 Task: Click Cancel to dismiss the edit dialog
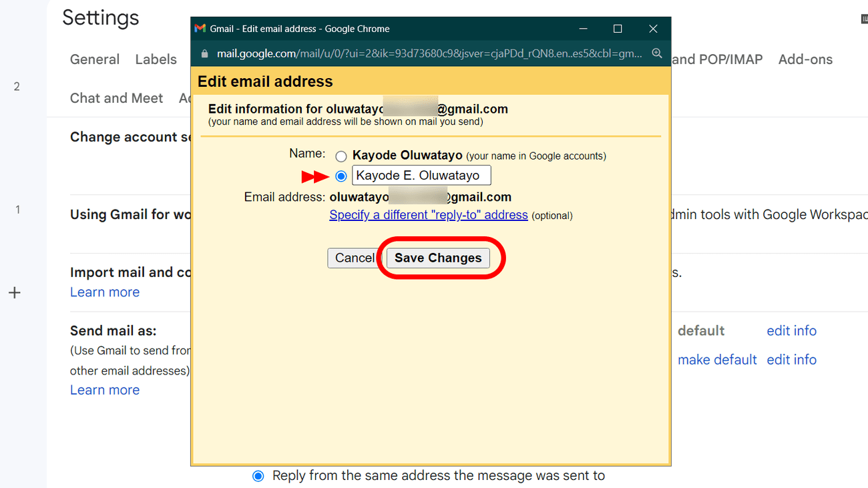coord(354,258)
